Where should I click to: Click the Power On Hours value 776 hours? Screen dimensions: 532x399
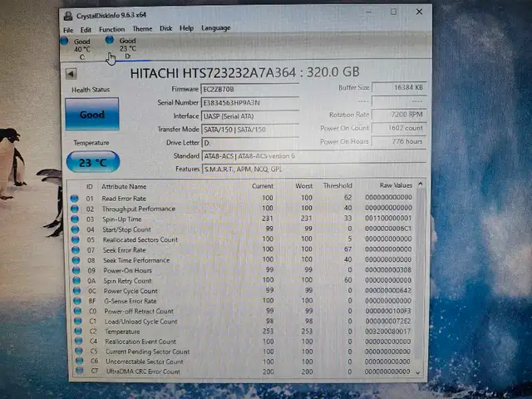[x=399, y=141]
